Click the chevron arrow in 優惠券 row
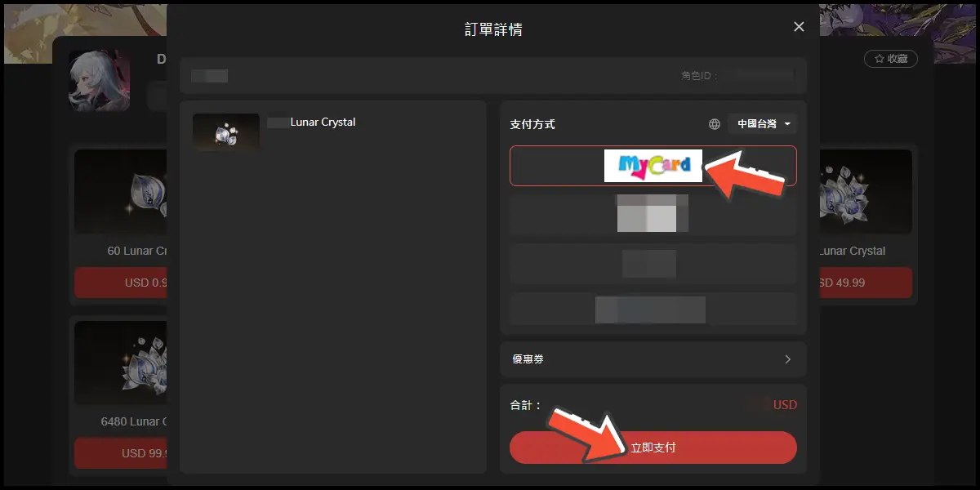This screenshot has height=490, width=980. [787, 359]
